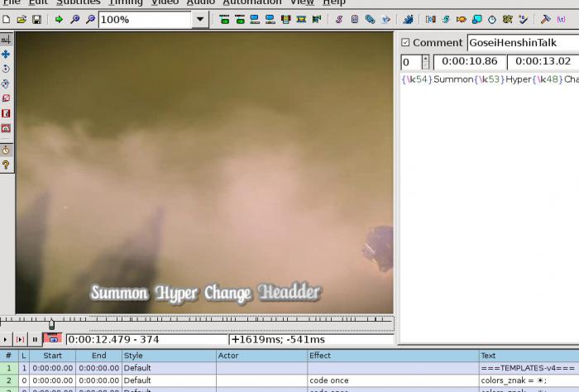
Task: Open the Audio menu
Action: (200, 2)
